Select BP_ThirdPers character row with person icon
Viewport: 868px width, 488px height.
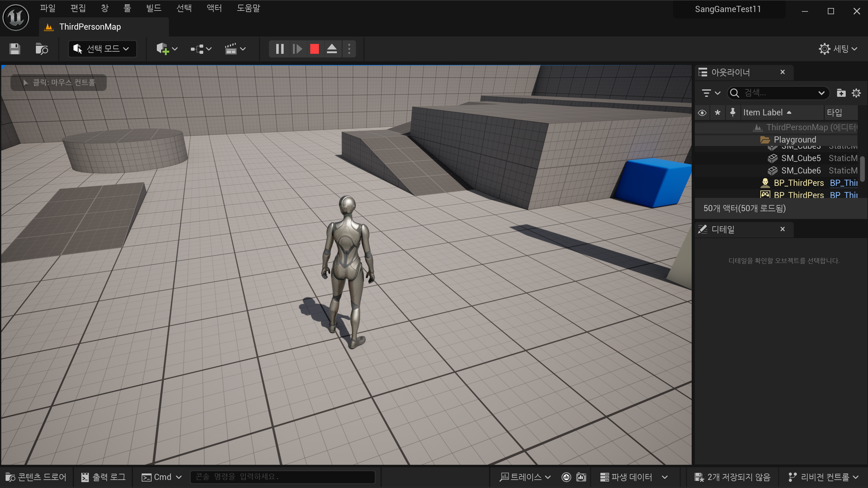pos(776,183)
